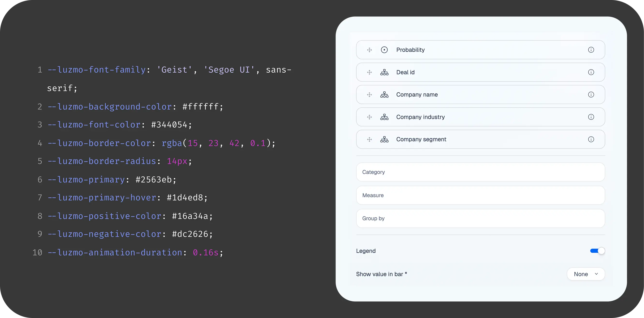Screen dimensions: 644x318
Task: Open info for Company name field
Action: tap(591, 95)
